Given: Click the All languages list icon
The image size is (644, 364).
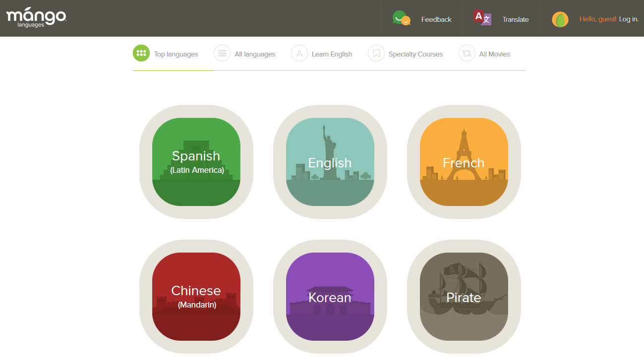Looking at the screenshot, I should pyautogui.click(x=222, y=53).
